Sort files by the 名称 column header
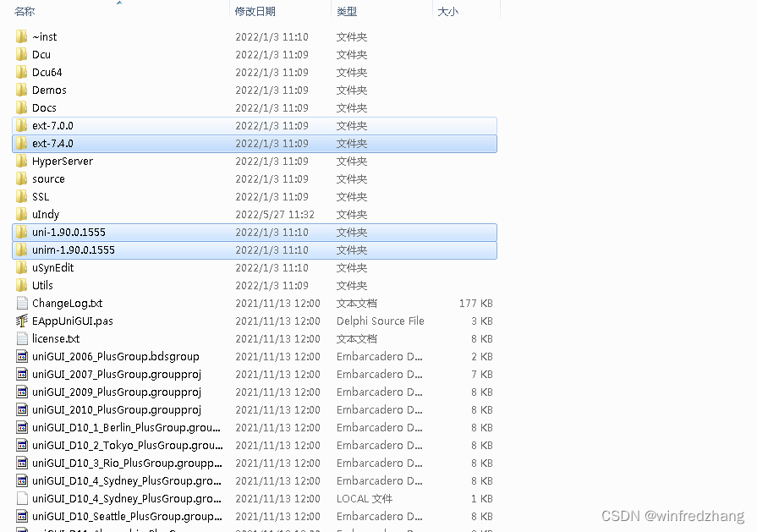This screenshot has height=532, width=757. click(x=25, y=11)
